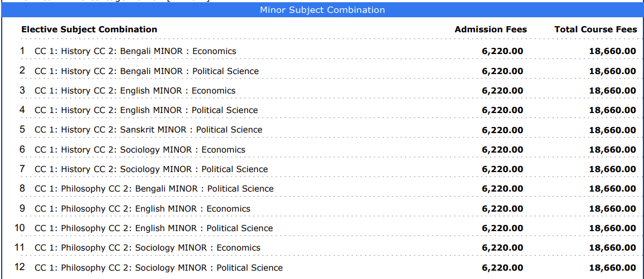Select Philosophy, English, Political Science combination
The image size is (644, 279).
153,228
